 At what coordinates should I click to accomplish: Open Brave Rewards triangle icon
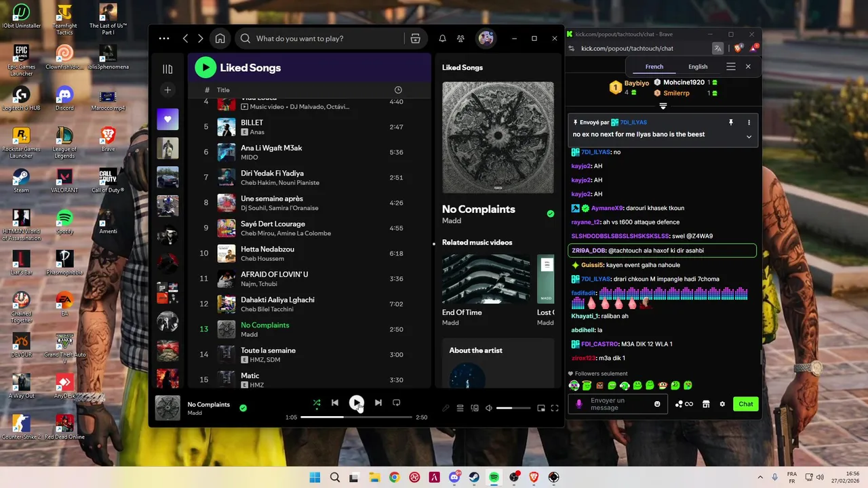[x=753, y=48]
